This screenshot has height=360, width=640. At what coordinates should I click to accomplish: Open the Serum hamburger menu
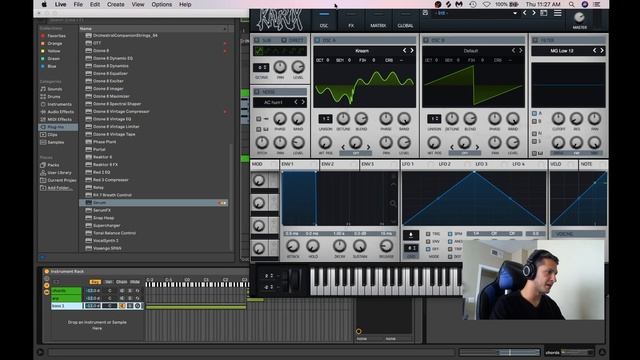558,13
